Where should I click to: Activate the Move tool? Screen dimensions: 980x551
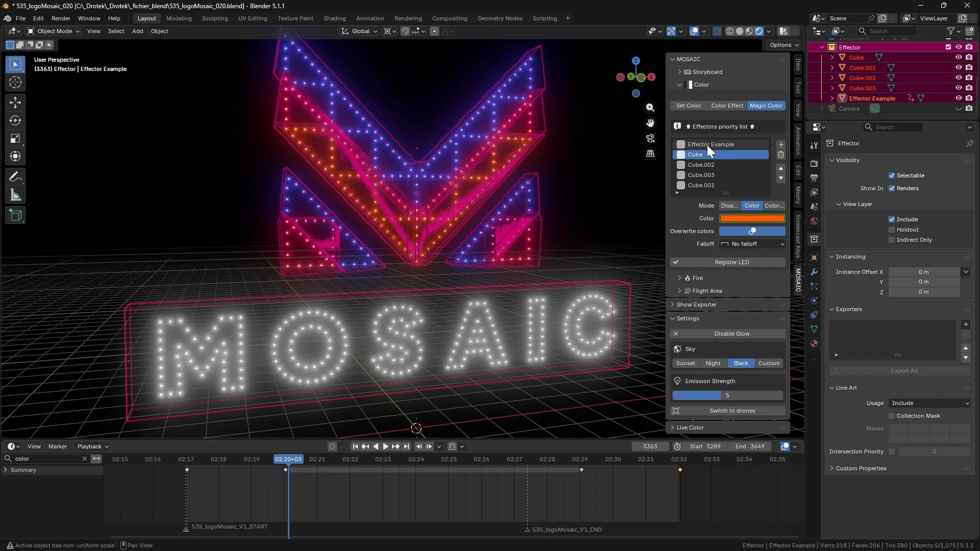click(15, 103)
